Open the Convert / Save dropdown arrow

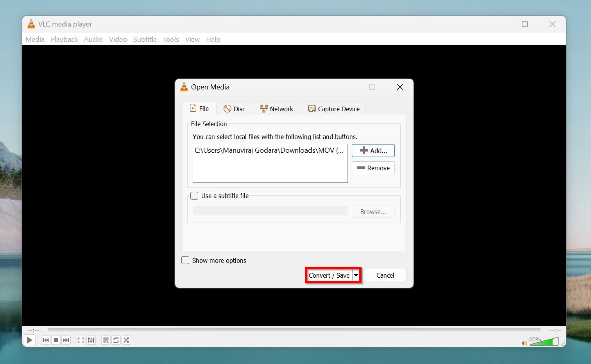(x=356, y=275)
